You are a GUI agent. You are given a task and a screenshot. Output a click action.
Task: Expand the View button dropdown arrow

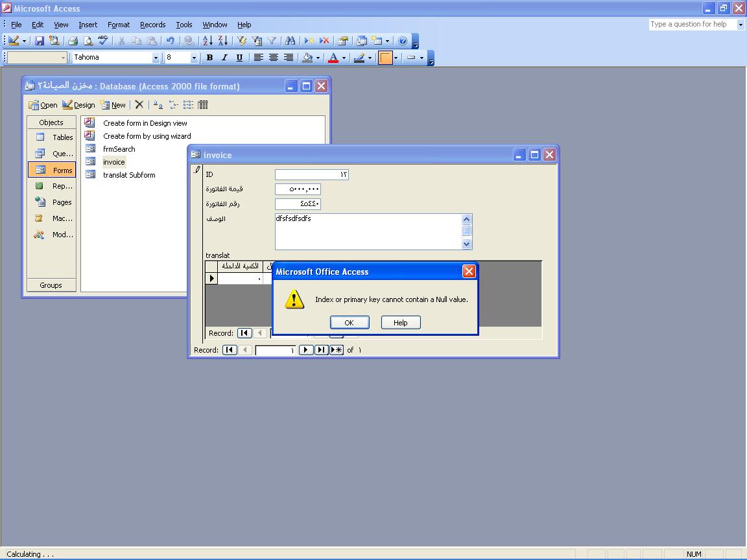pyautogui.click(x=24, y=41)
